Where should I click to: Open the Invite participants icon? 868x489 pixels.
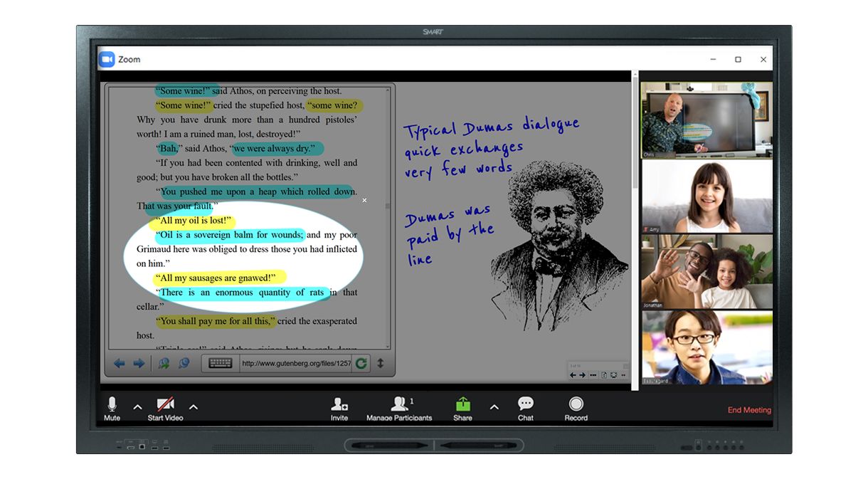(x=339, y=406)
